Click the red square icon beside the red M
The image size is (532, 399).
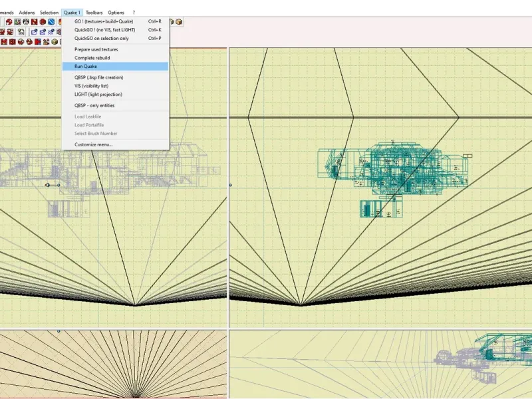coord(13,42)
